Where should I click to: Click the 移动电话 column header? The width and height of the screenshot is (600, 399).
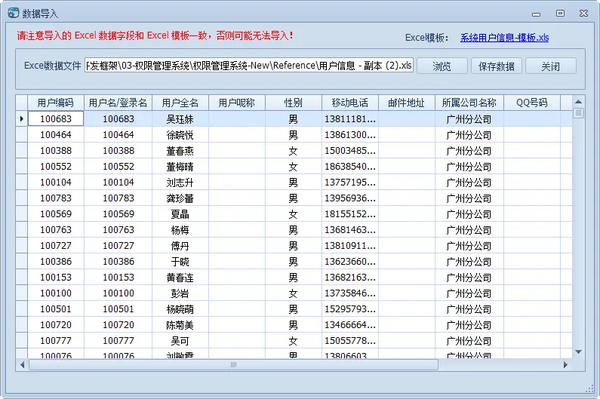pyautogui.click(x=350, y=103)
